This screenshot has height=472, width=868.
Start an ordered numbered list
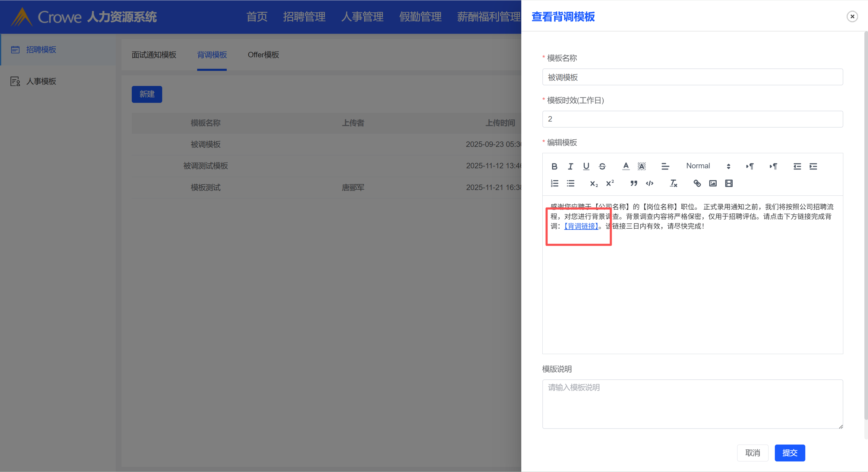point(554,183)
